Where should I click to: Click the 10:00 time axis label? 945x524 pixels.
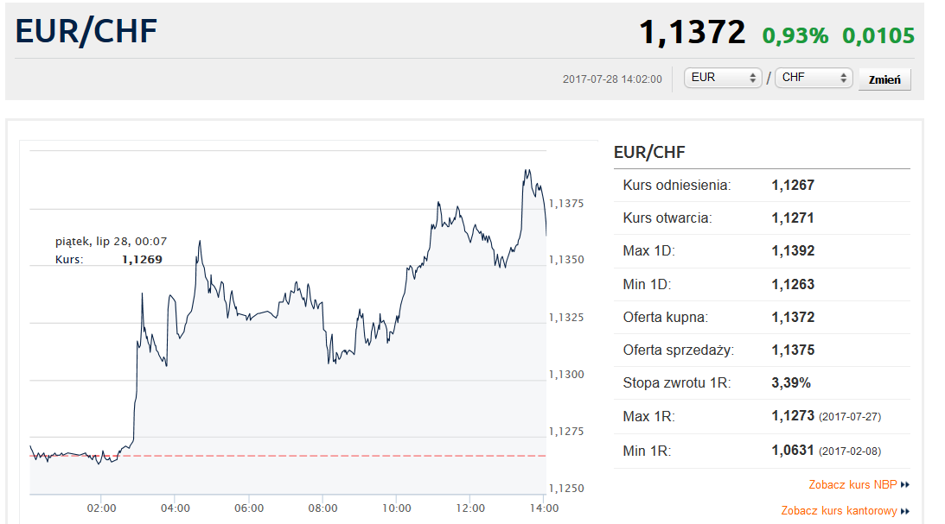(x=397, y=508)
